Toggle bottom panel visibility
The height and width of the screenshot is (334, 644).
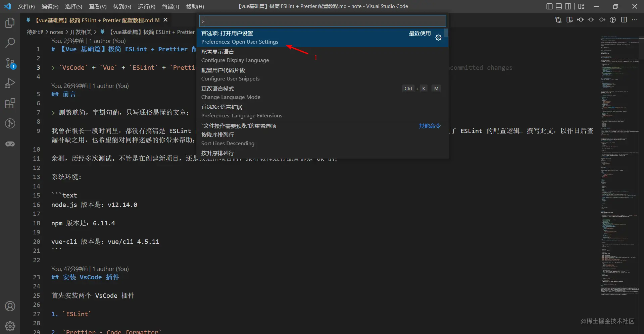(559, 6)
